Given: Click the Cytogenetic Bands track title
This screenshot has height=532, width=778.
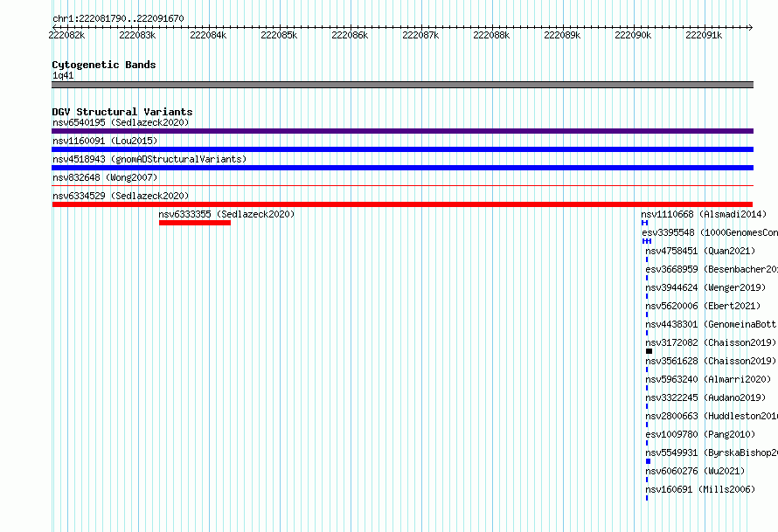Looking at the screenshot, I should (x=104, y=65).
